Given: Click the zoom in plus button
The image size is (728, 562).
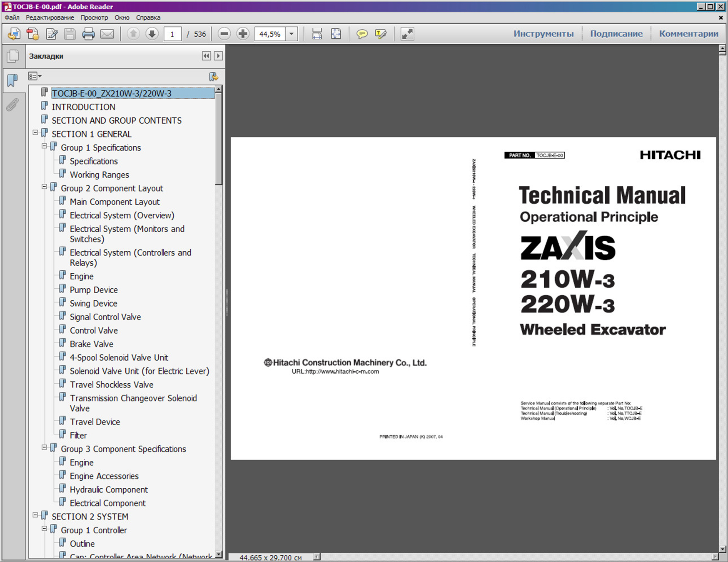Looking at the screenshot, I should (242, 34).
